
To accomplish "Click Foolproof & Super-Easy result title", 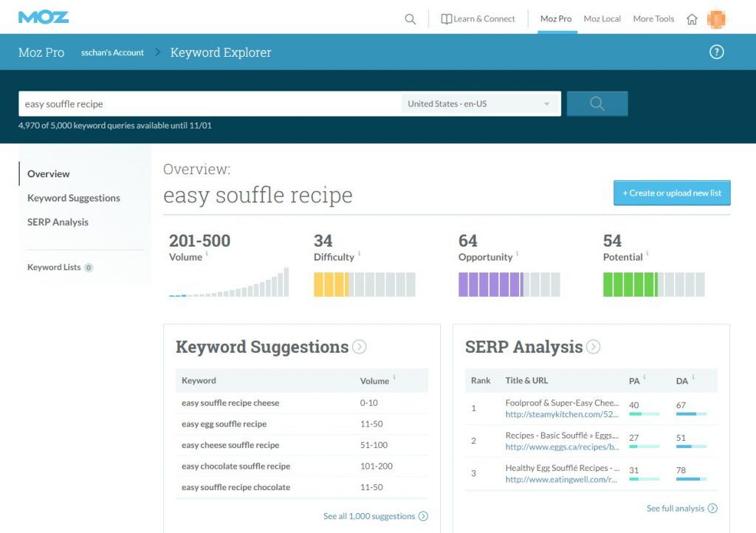I will coord(562,403).
